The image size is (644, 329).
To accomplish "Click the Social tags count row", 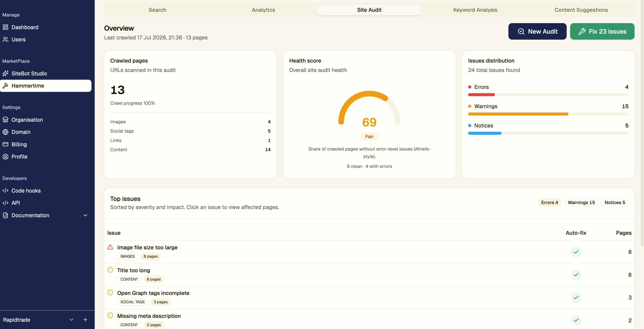I will click(x=190, y=131).
